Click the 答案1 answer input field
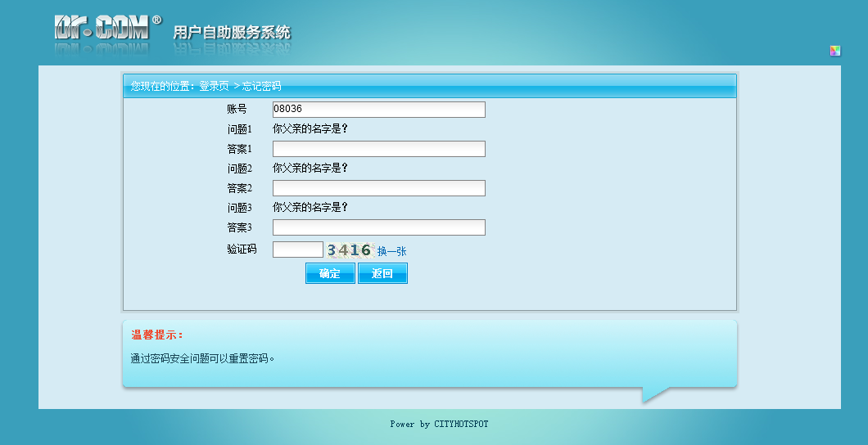868x445 pixels. pos(378,149)
